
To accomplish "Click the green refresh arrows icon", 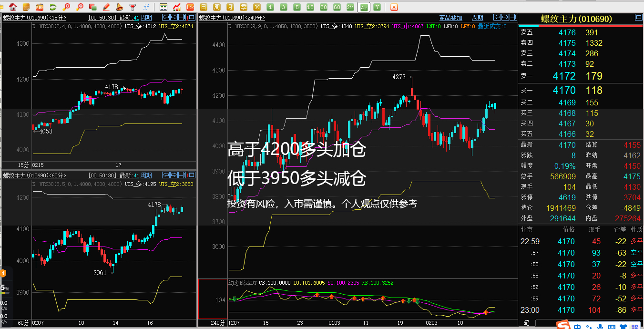I will click(x=53, y=7).
